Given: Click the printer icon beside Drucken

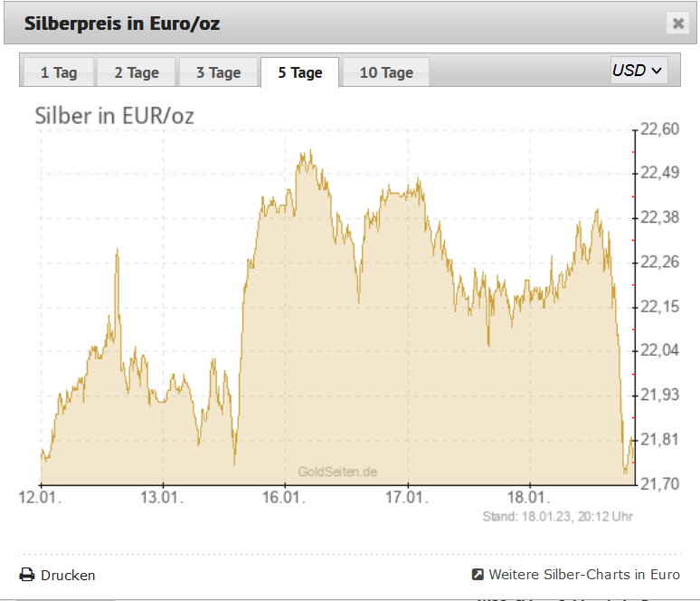Looking at the screenshot, I should click(27, 575).
